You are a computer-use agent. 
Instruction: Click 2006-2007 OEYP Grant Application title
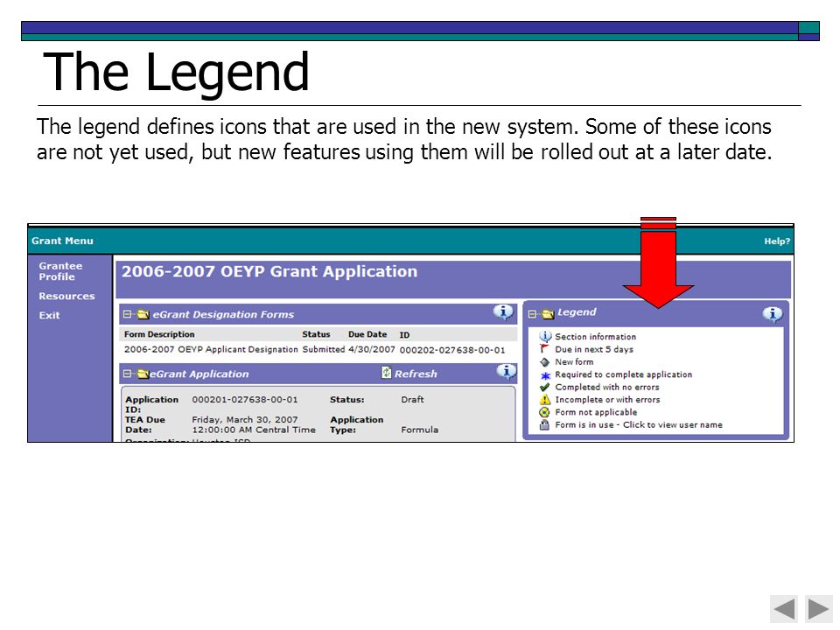269,271
